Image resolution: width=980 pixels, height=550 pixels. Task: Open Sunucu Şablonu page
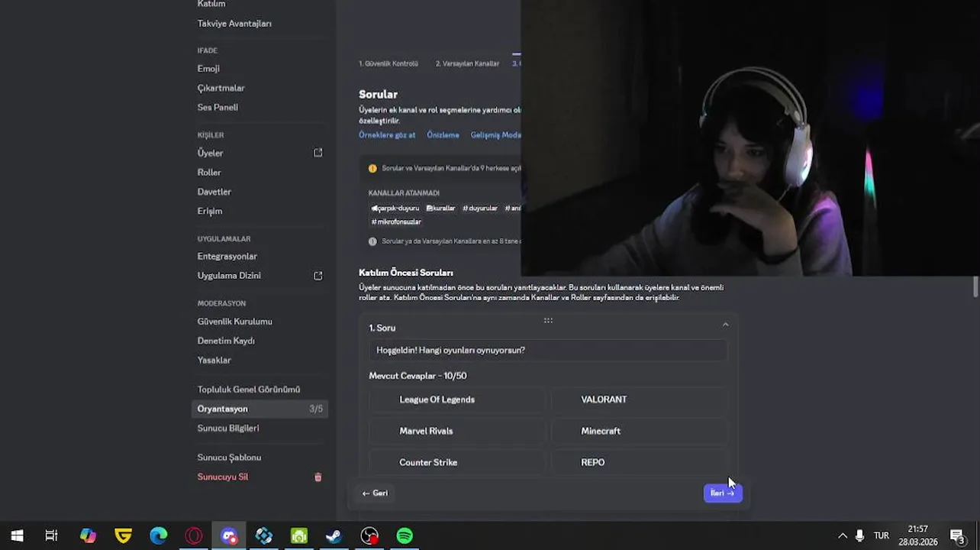coord(229,458)
